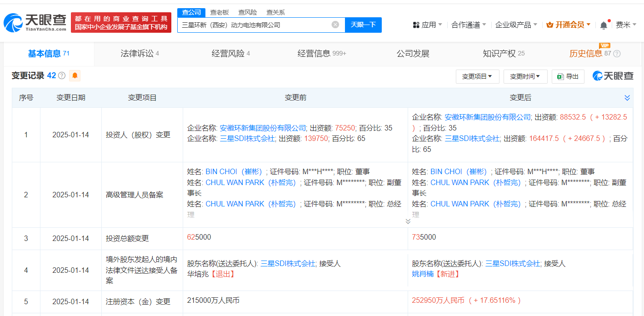
Task: Click the 735000 value in row 3
Action: click(x=424, y=237)
